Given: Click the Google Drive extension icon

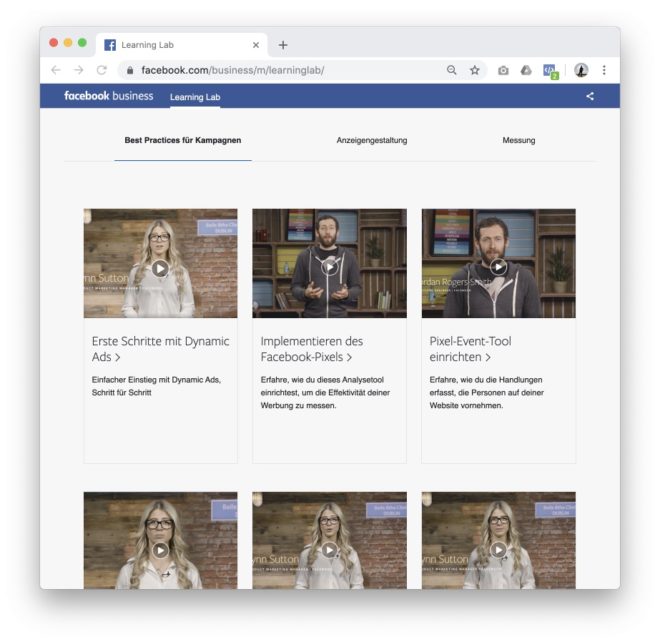Looking at the screenshot, I should (526, 70).
